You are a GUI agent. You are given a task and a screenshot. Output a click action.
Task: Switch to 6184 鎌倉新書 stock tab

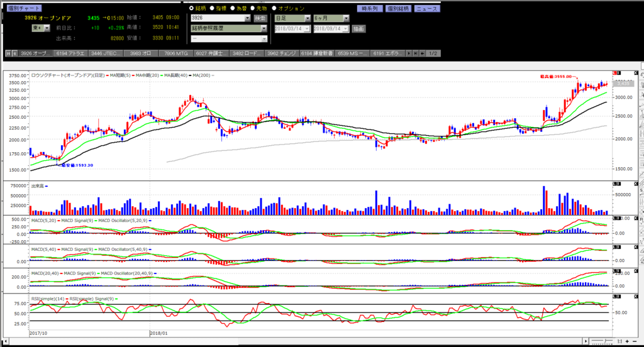pos(316,53)
